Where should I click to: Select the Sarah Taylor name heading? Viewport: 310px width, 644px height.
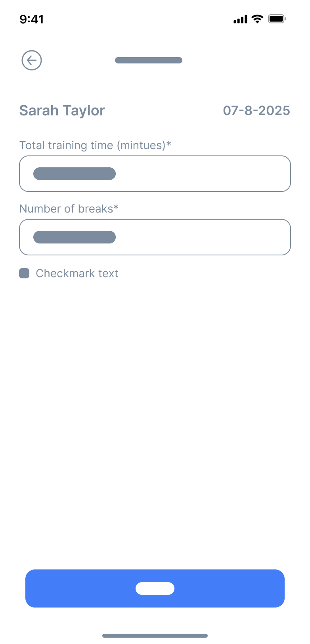(x=62, y=111)
